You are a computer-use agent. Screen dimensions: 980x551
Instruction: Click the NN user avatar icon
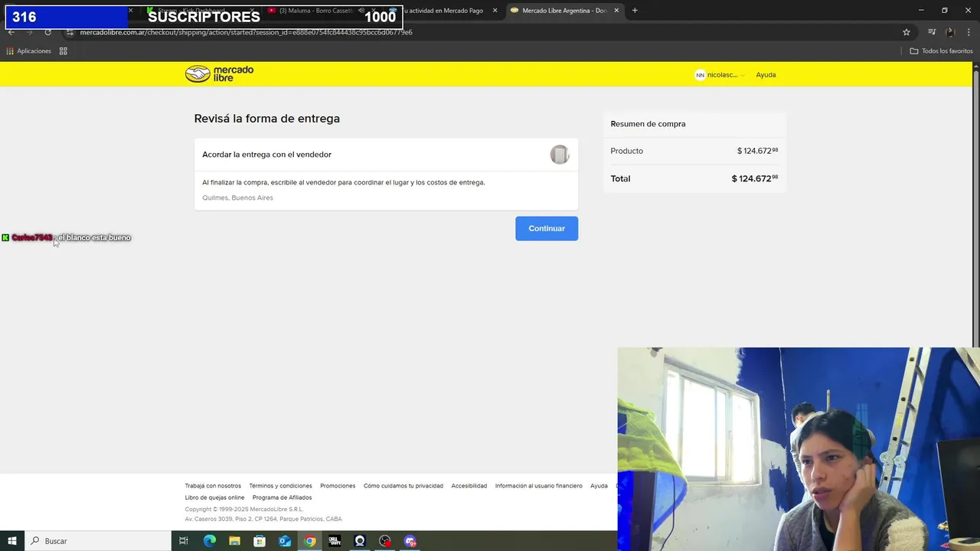tap(700, 75)
